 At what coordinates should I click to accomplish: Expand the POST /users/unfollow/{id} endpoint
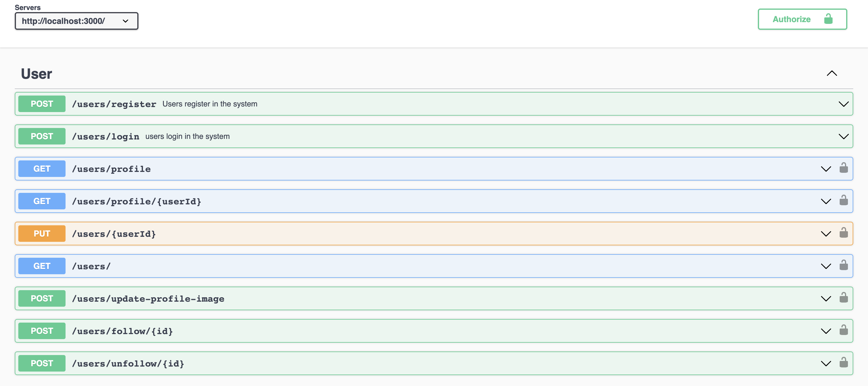[826, 363]
